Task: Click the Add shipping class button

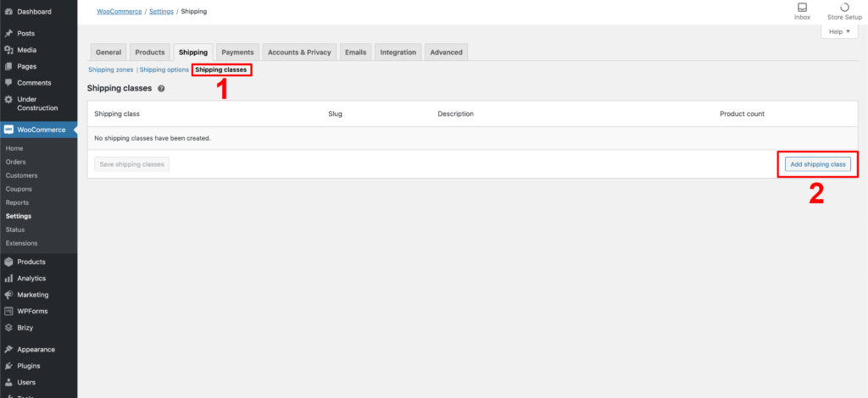Action: coord(818,164)
